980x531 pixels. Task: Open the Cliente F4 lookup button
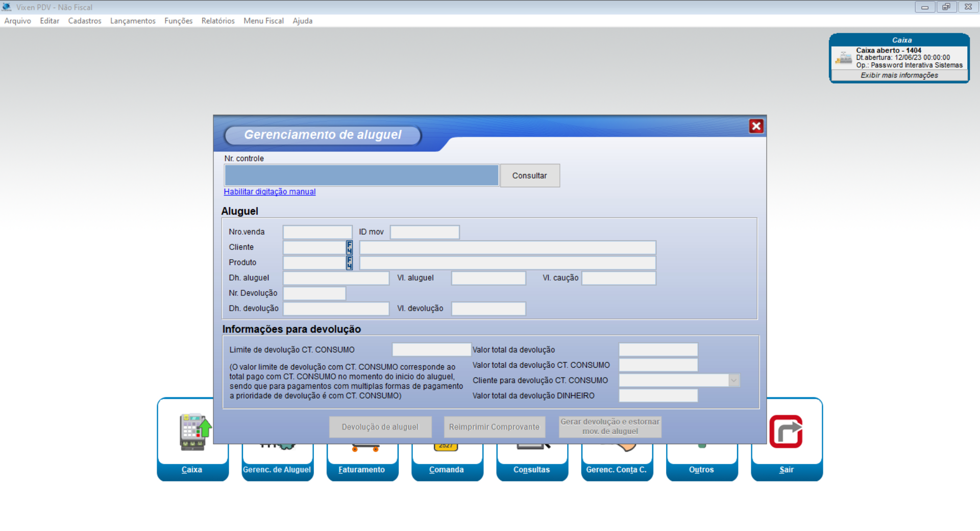coord(350,248)
